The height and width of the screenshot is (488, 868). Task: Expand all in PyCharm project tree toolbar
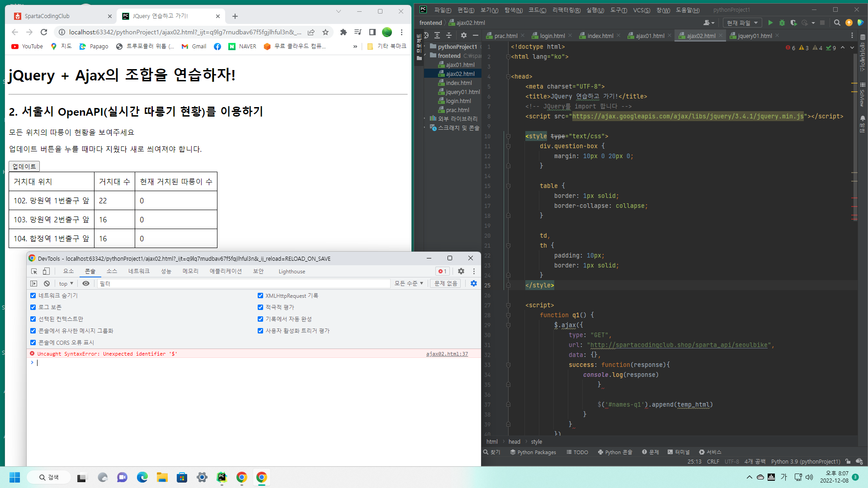click(437, 35)
